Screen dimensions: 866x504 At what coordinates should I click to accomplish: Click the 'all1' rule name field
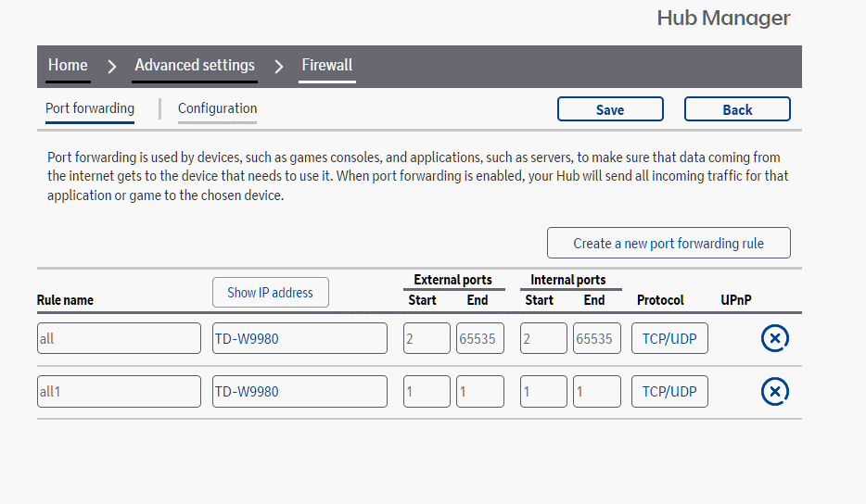(x=119, y=392)
